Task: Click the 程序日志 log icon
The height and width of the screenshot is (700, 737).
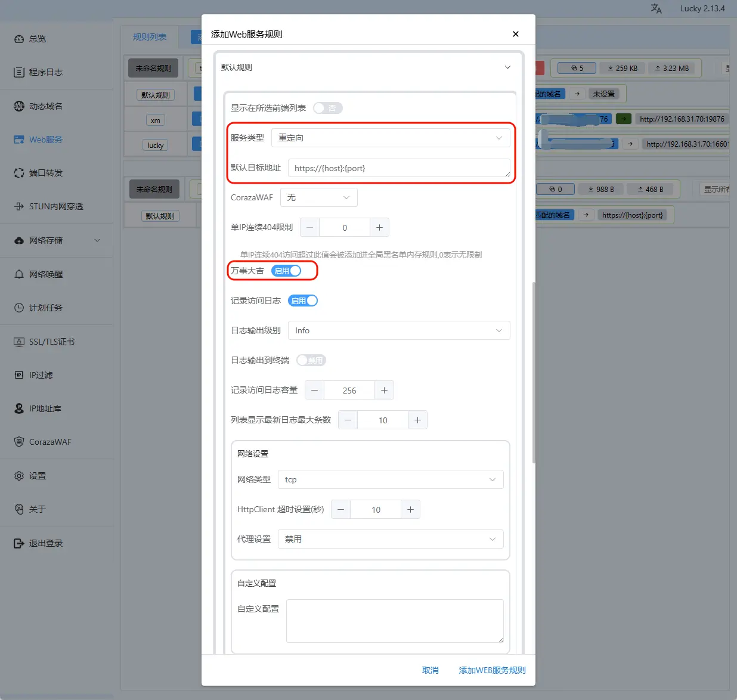Action: click(x=19, y=72)
